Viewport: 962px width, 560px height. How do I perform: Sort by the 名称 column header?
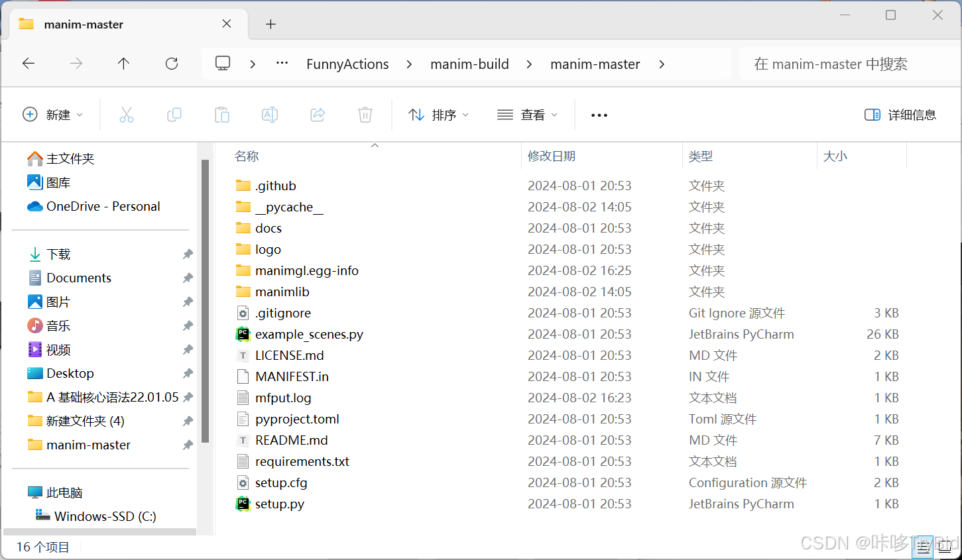pos(247,156)
